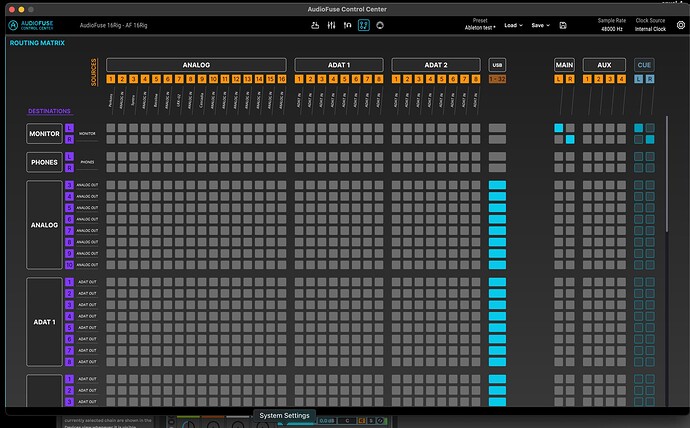Screen dimensions: 690x428
Task: Open the Sample Rate 48000 Hz selector
Action: 612,29
